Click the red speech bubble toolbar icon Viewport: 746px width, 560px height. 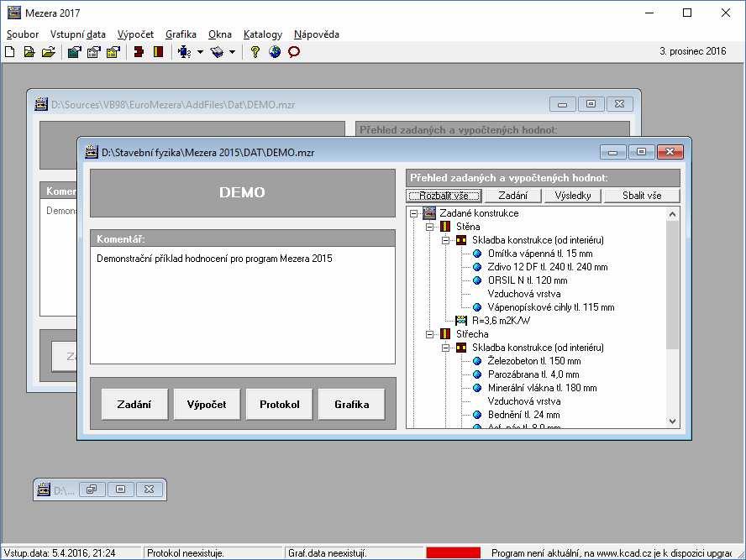pos(294,51)
